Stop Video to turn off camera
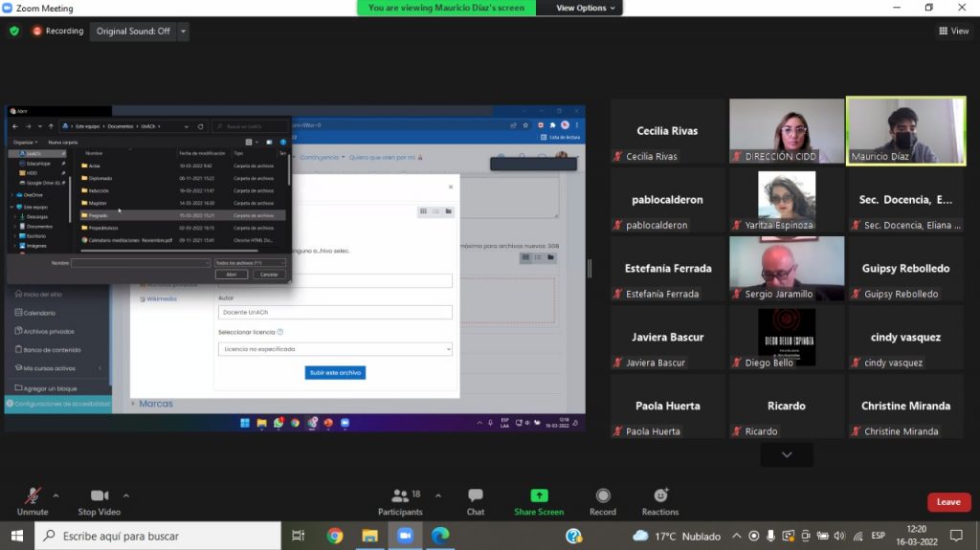The height and width of the screenshot is (550, 980). coord(100,501)
